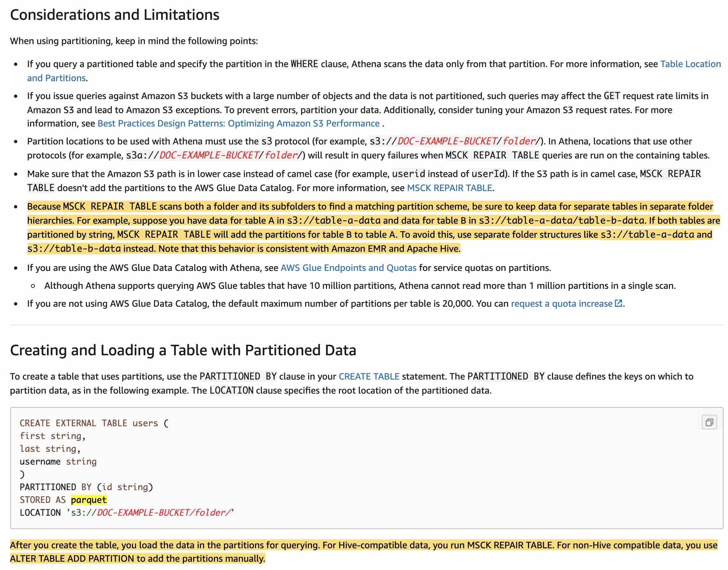Click the inline GET code term
The height and width of the screenshot is (570, 728).
point(611,96)
